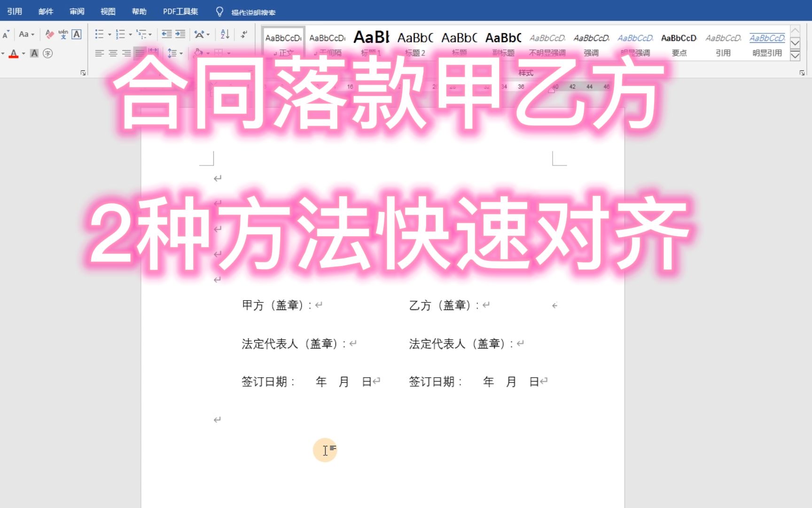The width and height of the screenshot is (812, 508).
Task: Apply the 副标题 (Subtitle) style
Action: tap(503, 43)
